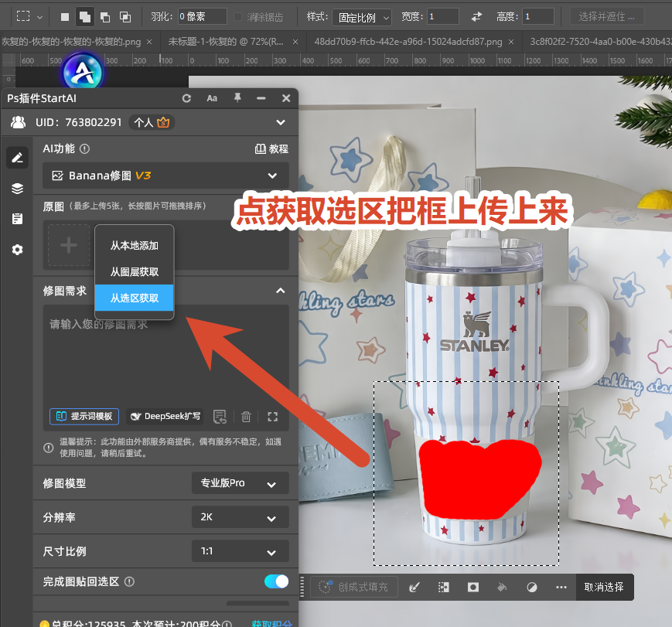Click the info icon beside 完成图贴回选区

129,581
